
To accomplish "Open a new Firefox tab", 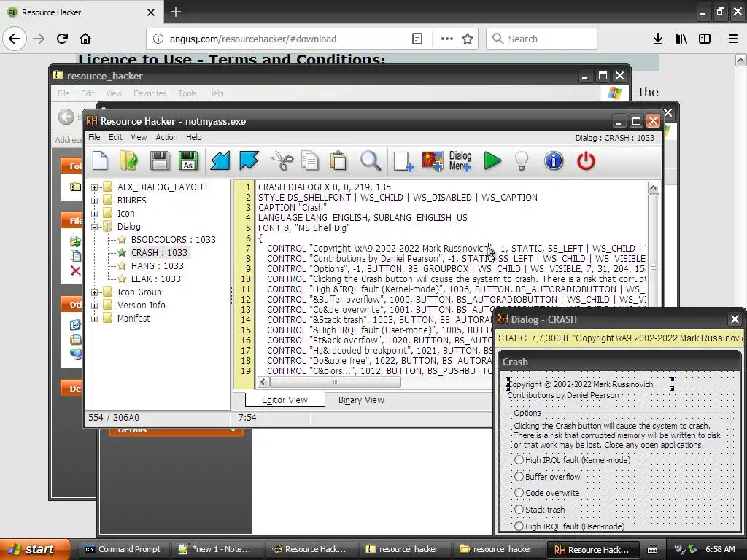I will coord(175,12).
